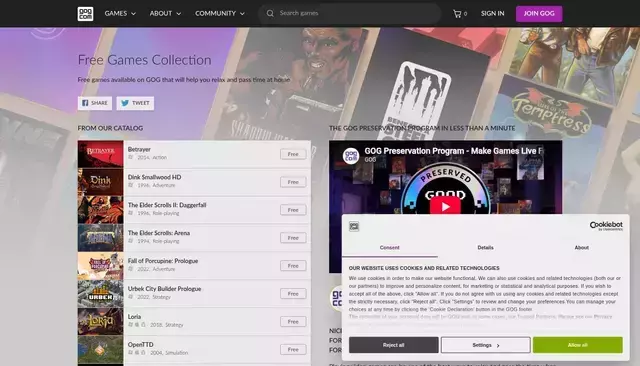This screenshot has height=366, width=640.
Task: Open The Elder Scrolls: Arena title
Action: [x=159, y=233]
